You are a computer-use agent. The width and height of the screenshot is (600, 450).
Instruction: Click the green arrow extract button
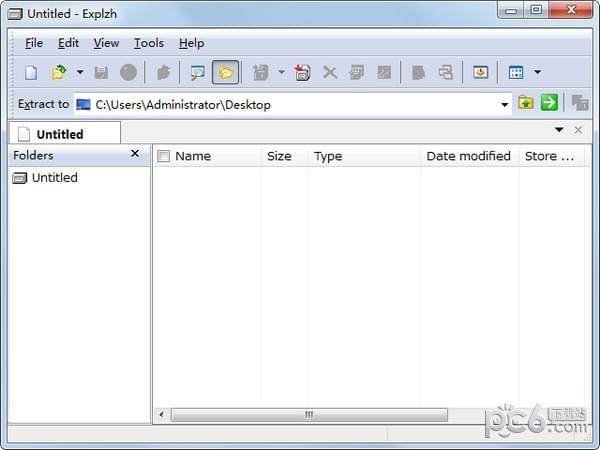(549, 103)
